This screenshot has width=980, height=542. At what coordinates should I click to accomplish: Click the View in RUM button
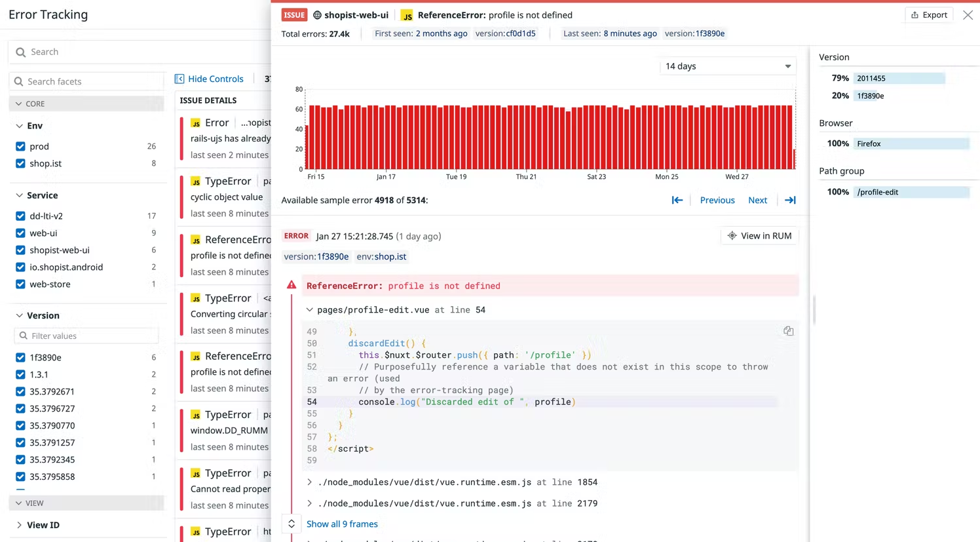[759, 236]
